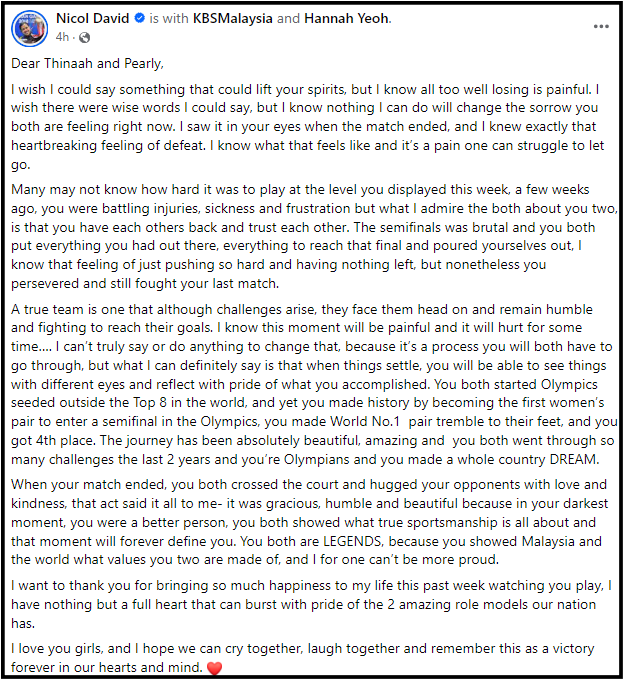Image resolution: width=624 pixels, height=680 pixels.
Task: Click the closing line 'I love you girls'
Action: 303,657
